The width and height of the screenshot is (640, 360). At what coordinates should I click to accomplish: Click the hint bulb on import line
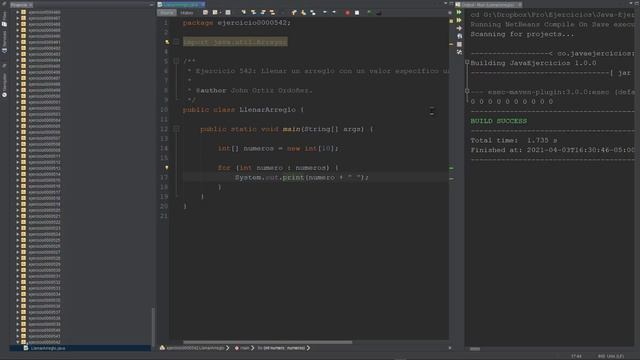point(167,42)
